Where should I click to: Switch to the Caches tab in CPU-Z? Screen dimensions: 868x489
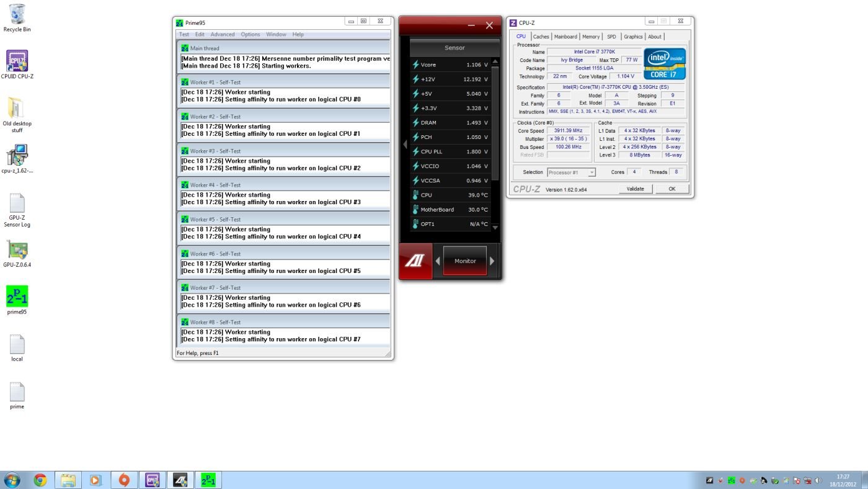coord(541,37)
